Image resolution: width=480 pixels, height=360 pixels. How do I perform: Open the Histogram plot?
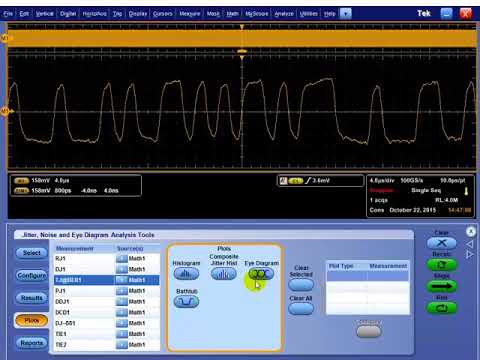186,274
